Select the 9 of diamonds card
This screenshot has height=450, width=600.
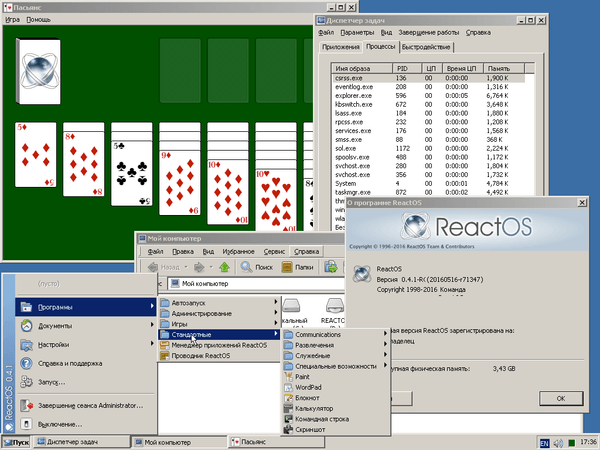[x=180, y=183]
